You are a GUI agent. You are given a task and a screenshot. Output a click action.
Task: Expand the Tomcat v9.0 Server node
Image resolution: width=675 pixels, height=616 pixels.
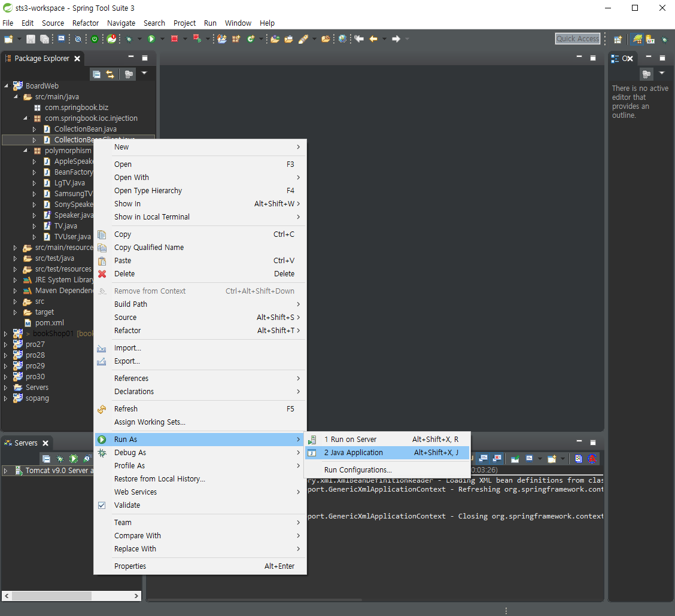(5, 471)
